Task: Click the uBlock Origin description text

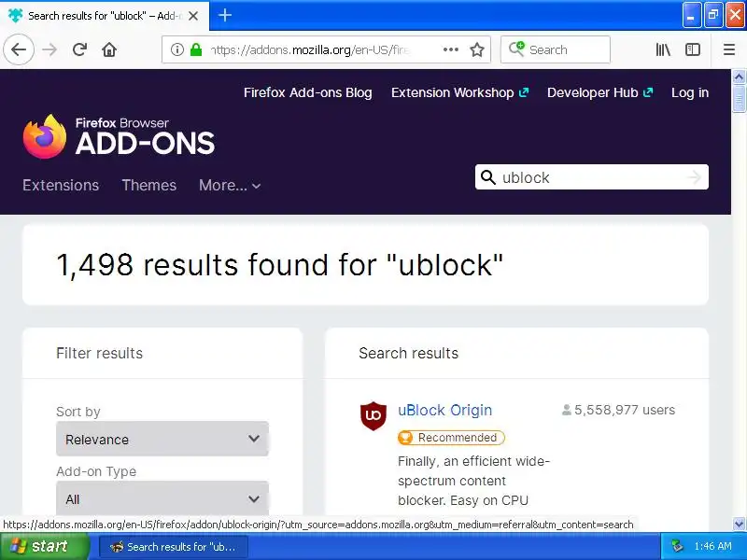Action: click(473, 481)
